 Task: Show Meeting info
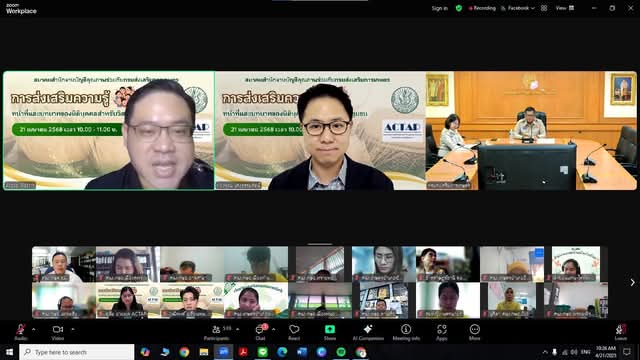[406, 332]
